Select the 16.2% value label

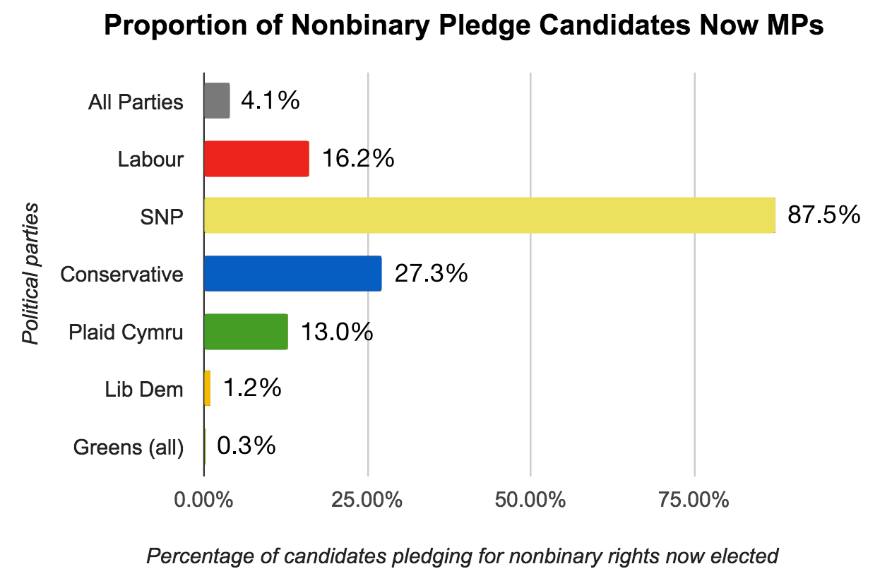pyautogui.click(x=358, y=158)
